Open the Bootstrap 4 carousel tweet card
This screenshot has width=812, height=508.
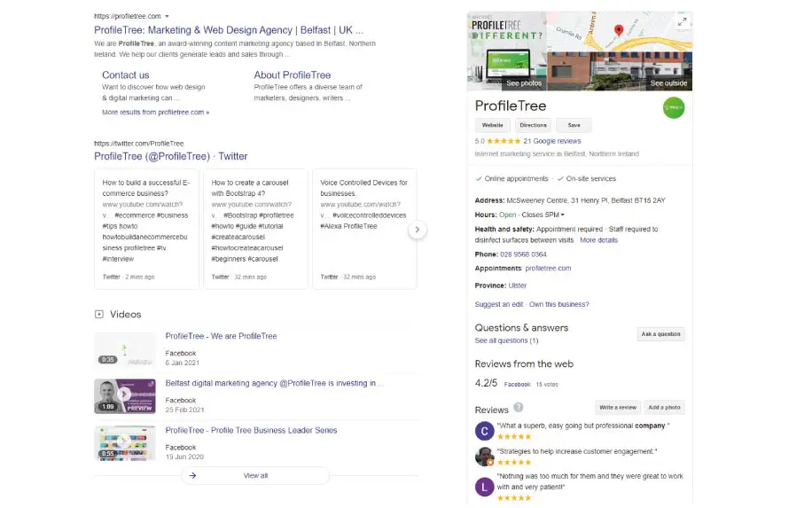coord(255,229)
